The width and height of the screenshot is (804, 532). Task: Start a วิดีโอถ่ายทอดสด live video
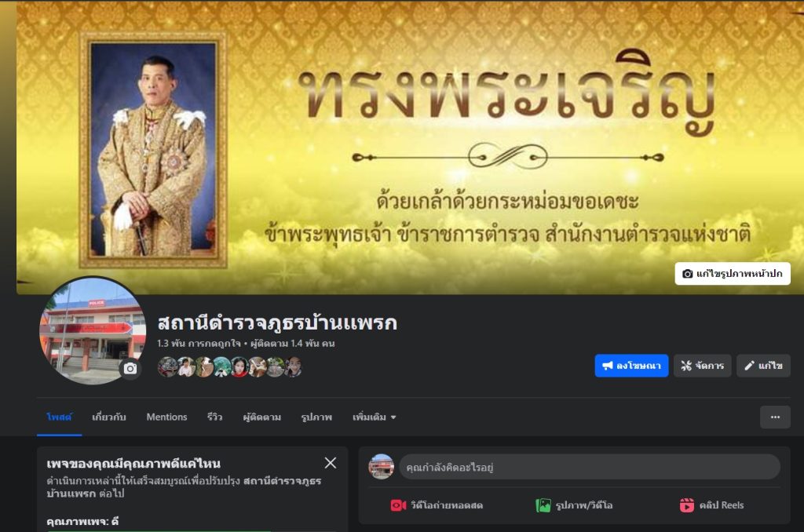(437, 505)
